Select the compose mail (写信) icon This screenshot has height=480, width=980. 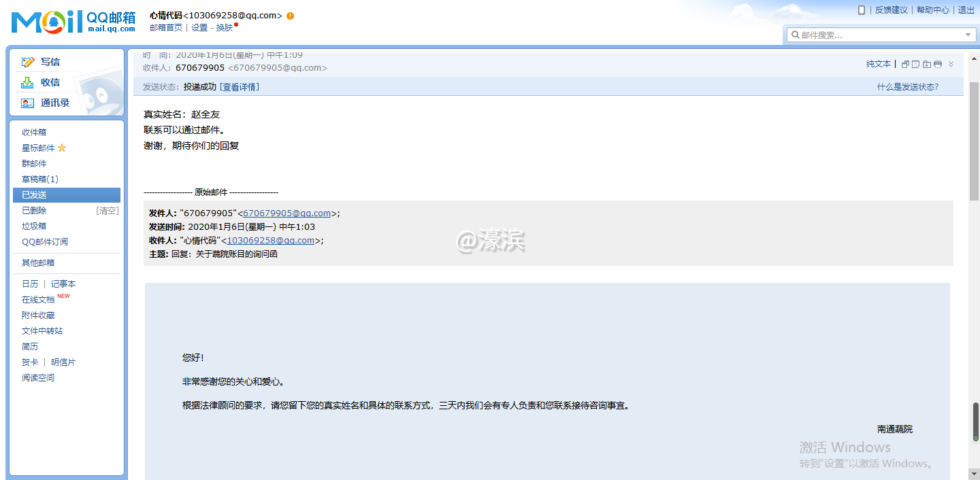27,62
